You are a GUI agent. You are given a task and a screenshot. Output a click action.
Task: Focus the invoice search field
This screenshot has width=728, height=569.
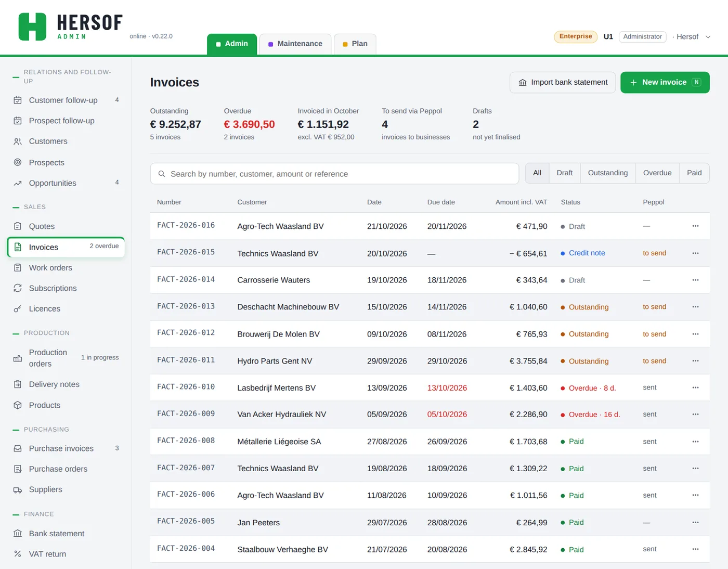click(x=334, y=174)
